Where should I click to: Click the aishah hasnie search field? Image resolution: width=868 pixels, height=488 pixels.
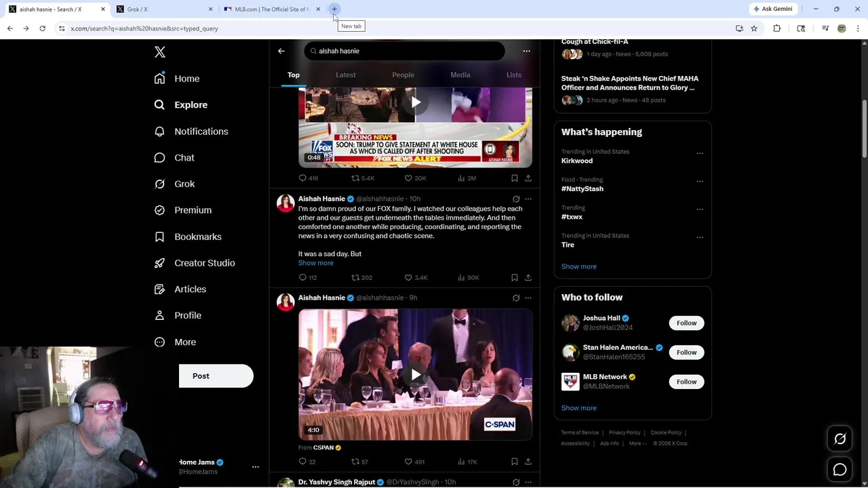[404, 51]
